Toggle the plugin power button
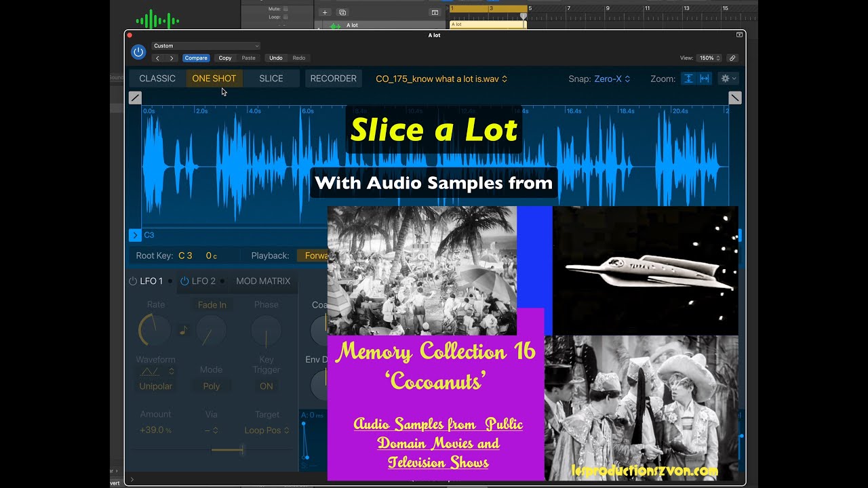The width and height of the screenshot is (868, 488). click(x=138, y=52)
